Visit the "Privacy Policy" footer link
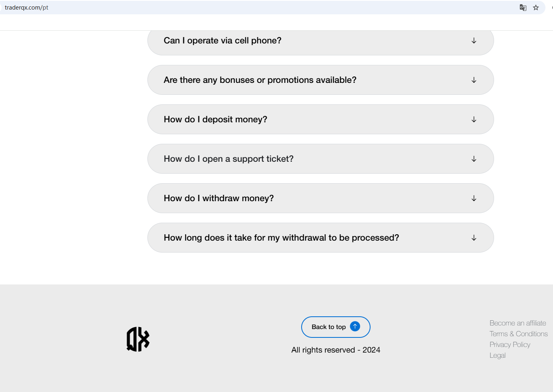The width and height of the screenshot is (553, 392). click(x=510, y=345)
